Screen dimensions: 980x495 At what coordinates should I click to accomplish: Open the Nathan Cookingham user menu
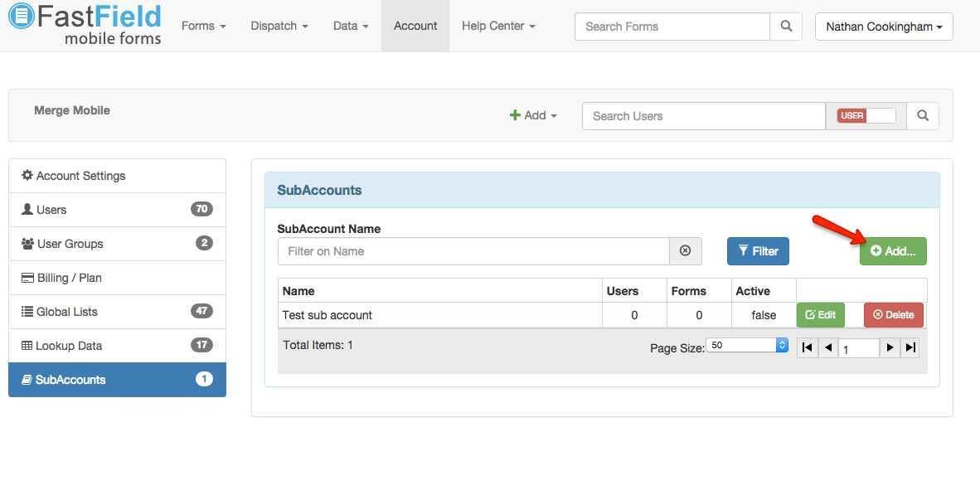coord(884,27)
